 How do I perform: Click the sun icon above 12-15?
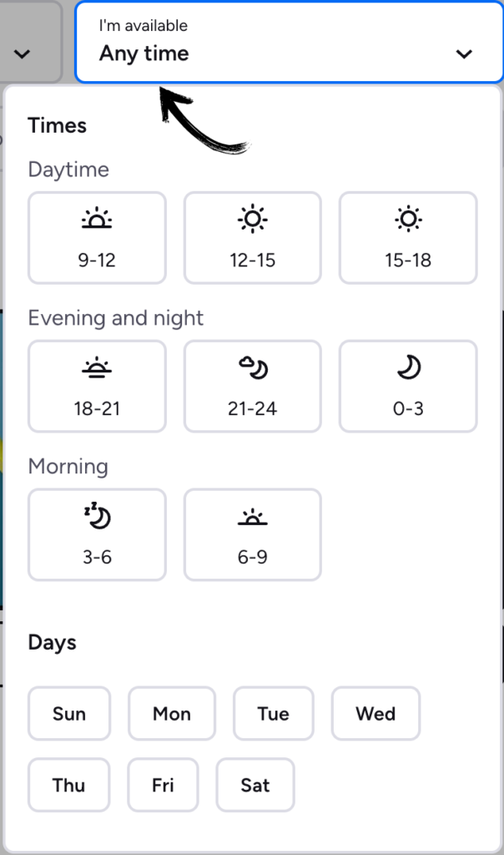click(252, 220)
